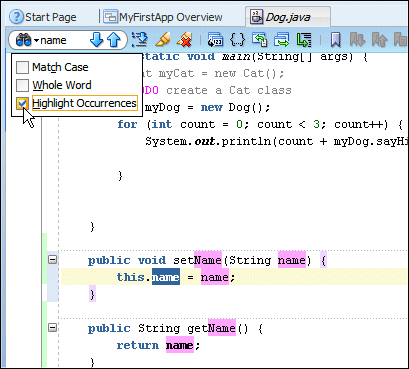Click the stacked-pages green-arrow toolbar icon
The width and height of the screenshot is (409, 369).
pyautogui.click(x=259, y=40)
